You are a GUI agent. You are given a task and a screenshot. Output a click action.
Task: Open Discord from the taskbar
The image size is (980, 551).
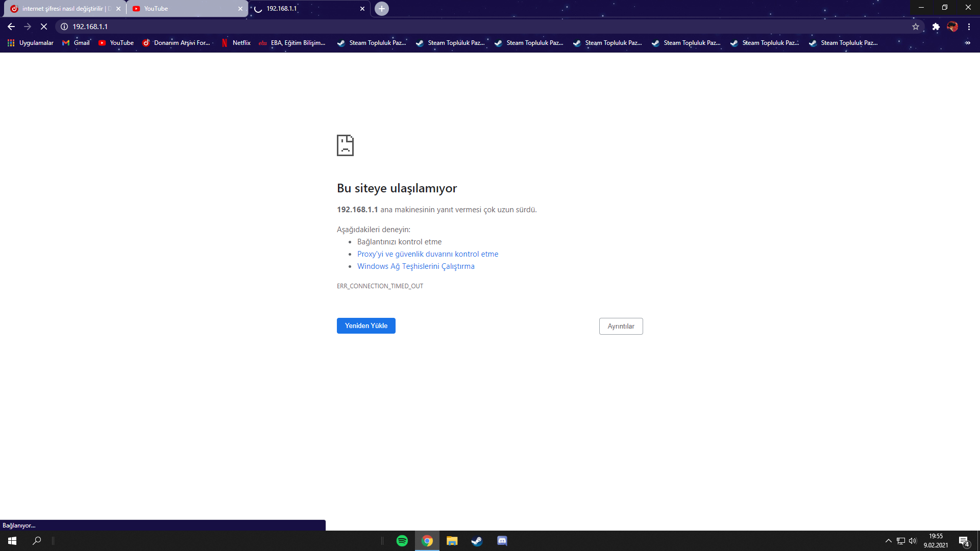point(502,540)
